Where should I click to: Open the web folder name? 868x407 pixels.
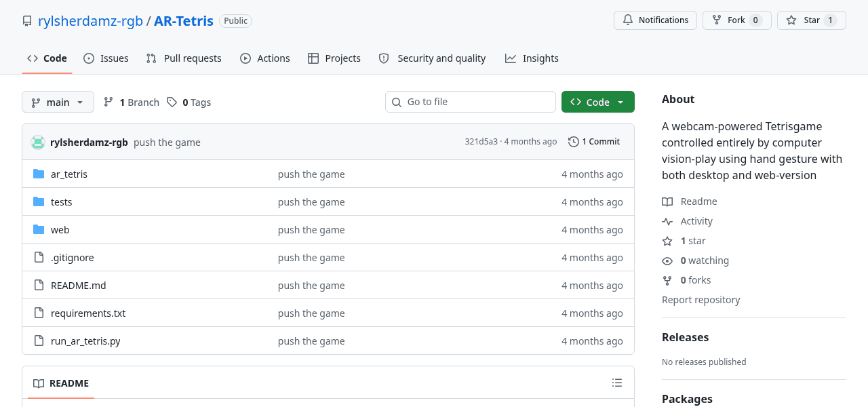click(x=60, y=230)
